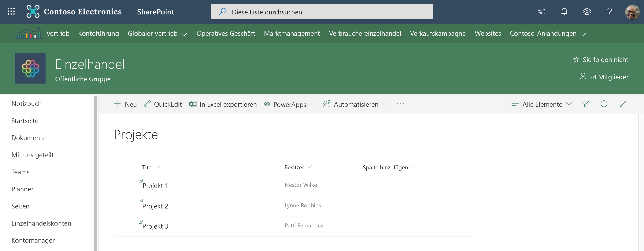Select the Projekt 1 row

pyautogui.click(x=155, y=185)
